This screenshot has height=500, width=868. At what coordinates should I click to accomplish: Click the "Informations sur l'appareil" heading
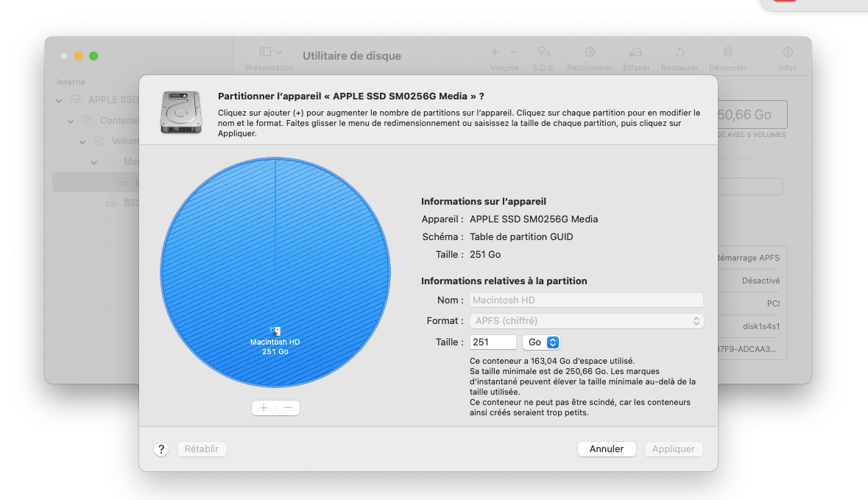[483, 202]
